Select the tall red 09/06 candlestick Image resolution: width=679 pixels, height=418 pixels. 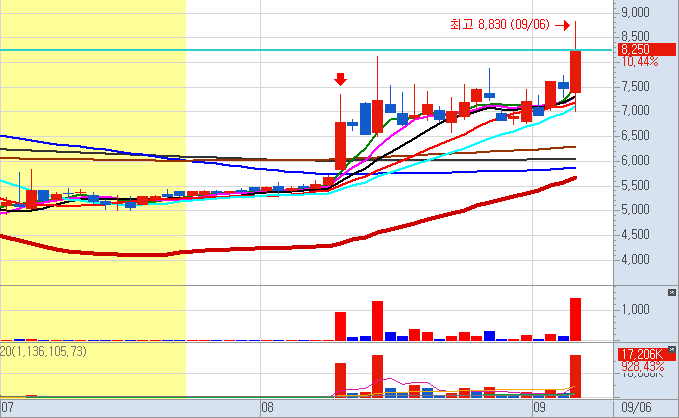coord(576,71)
